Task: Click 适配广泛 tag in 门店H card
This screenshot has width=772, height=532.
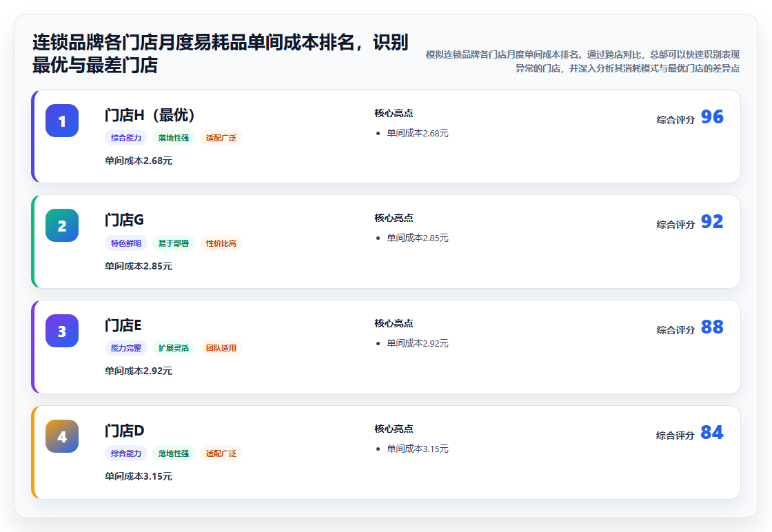Action: [221, 138]
